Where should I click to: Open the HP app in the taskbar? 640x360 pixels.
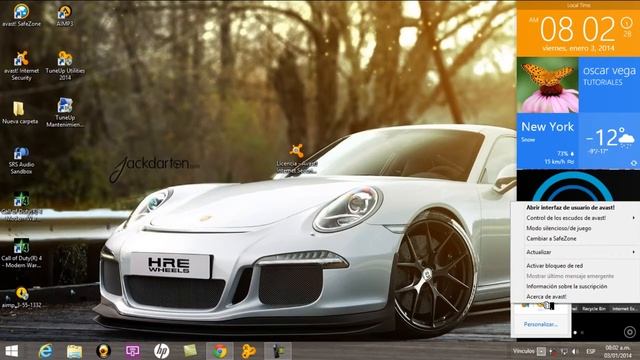(162, 351)
